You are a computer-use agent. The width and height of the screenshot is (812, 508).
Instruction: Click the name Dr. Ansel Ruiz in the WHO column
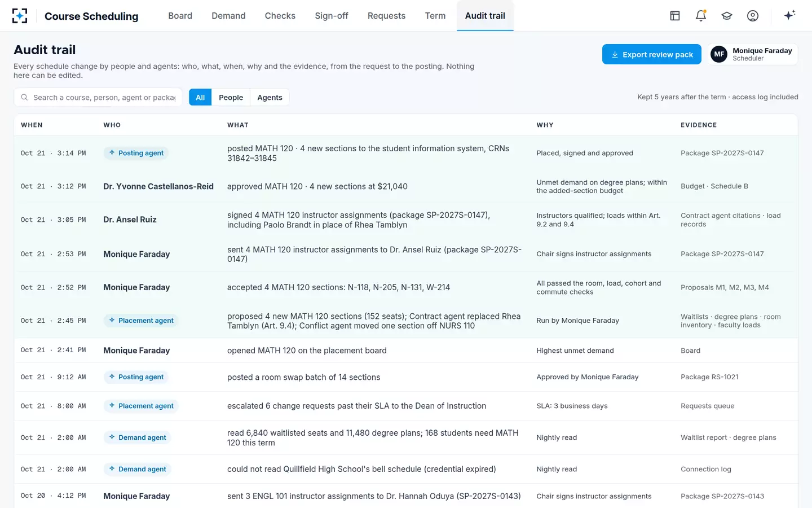(130, 220)
